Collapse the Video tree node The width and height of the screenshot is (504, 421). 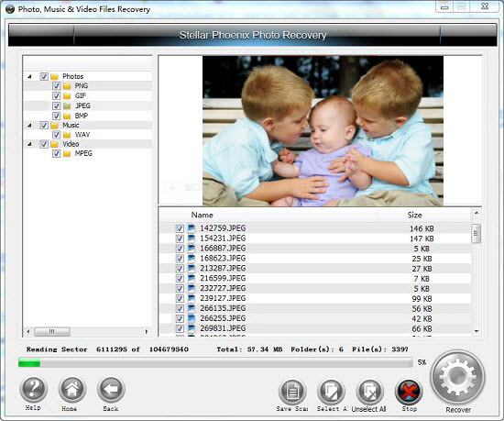pyautogui.click(x=29, y=144)
